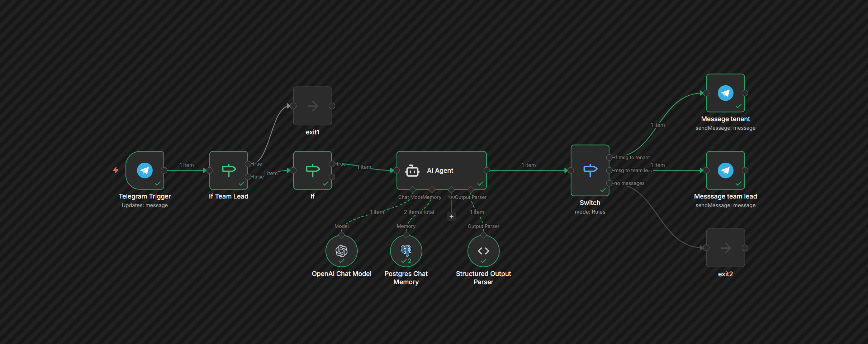Click the 'Model' label above OpenAI Chat Model
This screenshot has width=868, height=344.
pyautogui.click(x=342, y=226)
